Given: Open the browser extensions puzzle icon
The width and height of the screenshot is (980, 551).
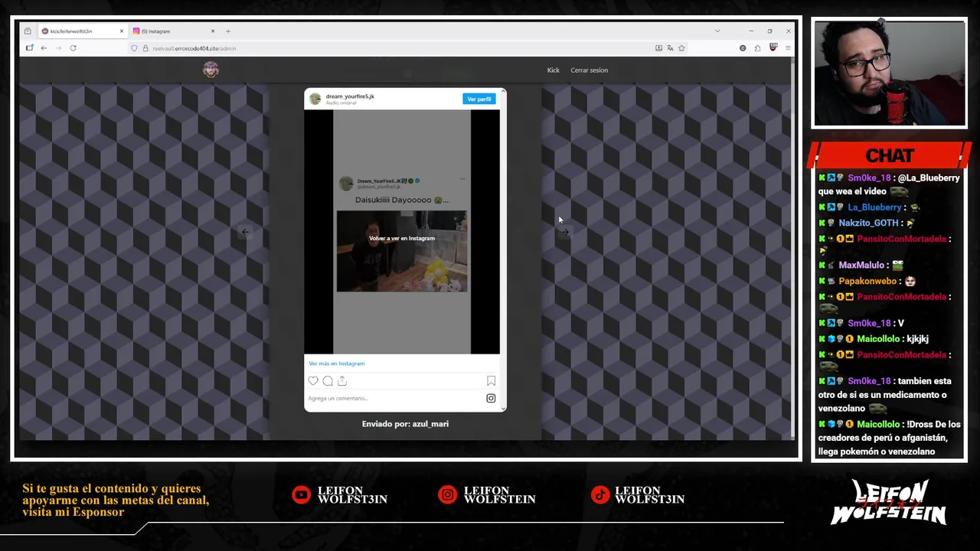Looking at the screenshot, I should coord(757,48).
